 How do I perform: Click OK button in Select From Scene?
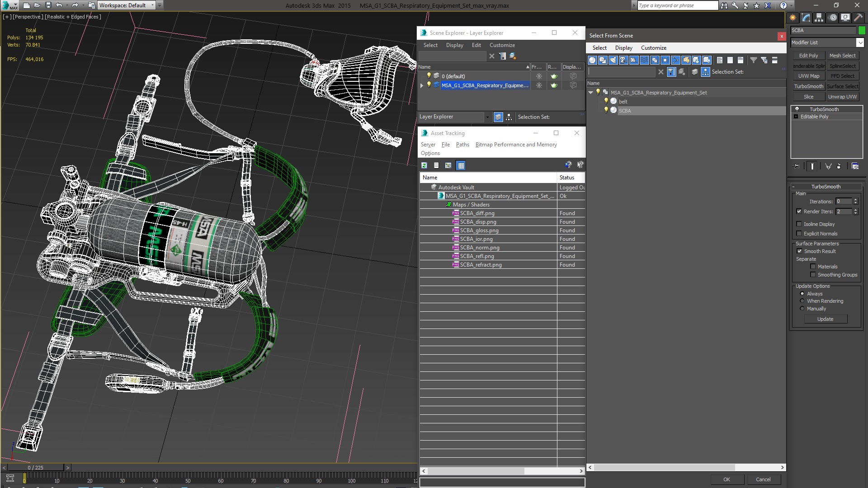(x=726, y=479)
